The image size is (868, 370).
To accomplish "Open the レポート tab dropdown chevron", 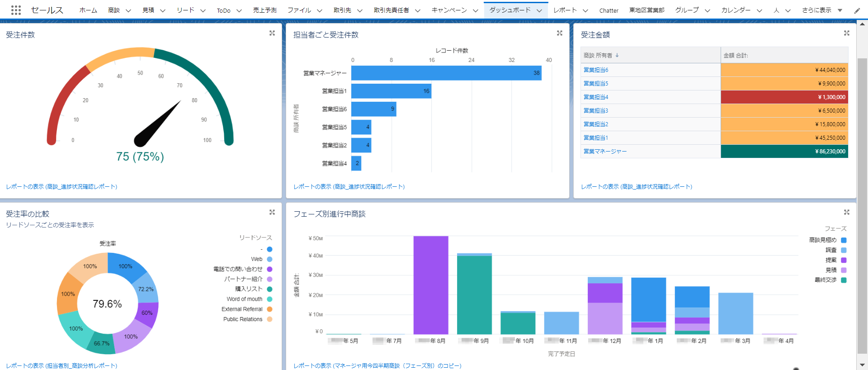I will coord(585,10).
